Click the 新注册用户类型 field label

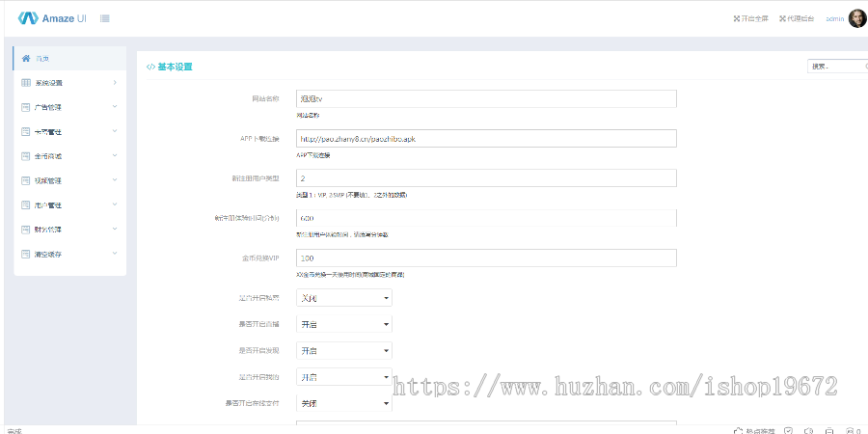(256, 178)
